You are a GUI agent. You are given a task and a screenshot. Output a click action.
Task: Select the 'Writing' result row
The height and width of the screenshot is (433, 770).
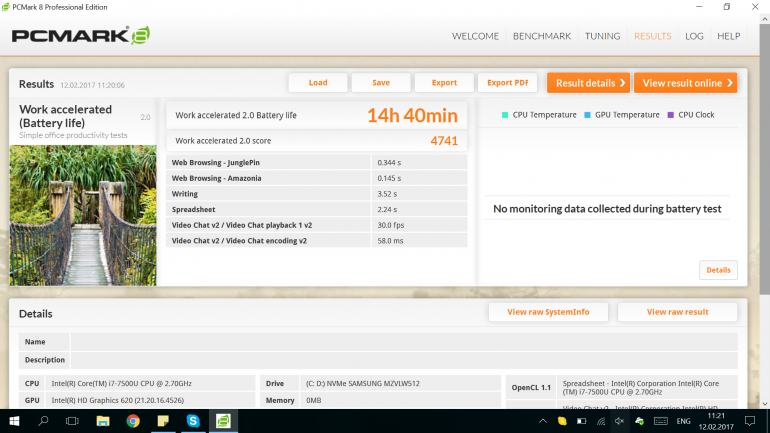coord(317,194)
